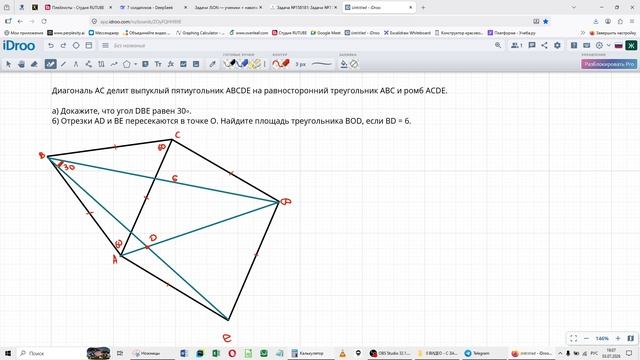Switch to the RUTUBE Studio tab
This screenshot has height=360, width=640.
click(x=78, y=7)
